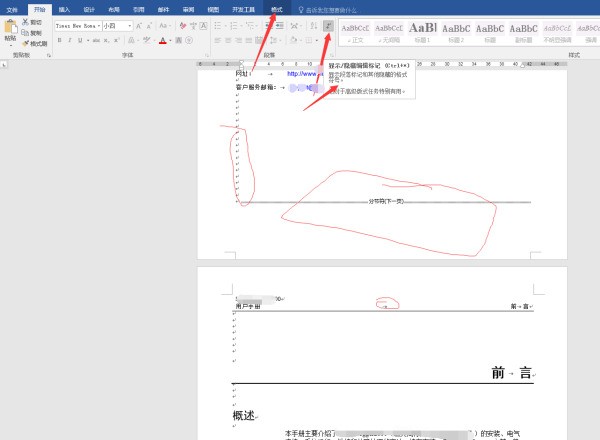Click the distributed alignment icon
Image resolution: width=600 pixels, height=440 pixels.
click(259, 40)
